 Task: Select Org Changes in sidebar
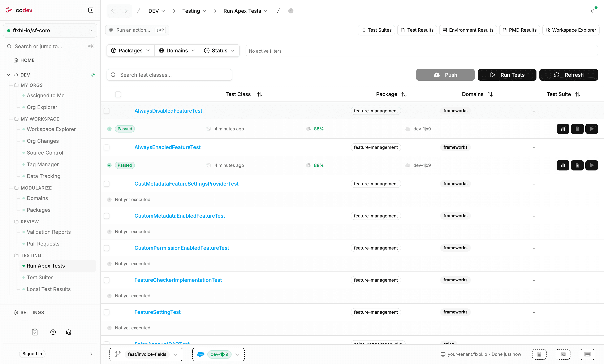(x=43, y=141)
